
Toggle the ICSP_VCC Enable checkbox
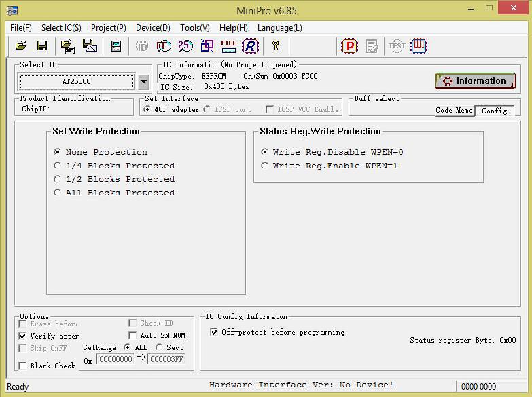click(270, 109)
